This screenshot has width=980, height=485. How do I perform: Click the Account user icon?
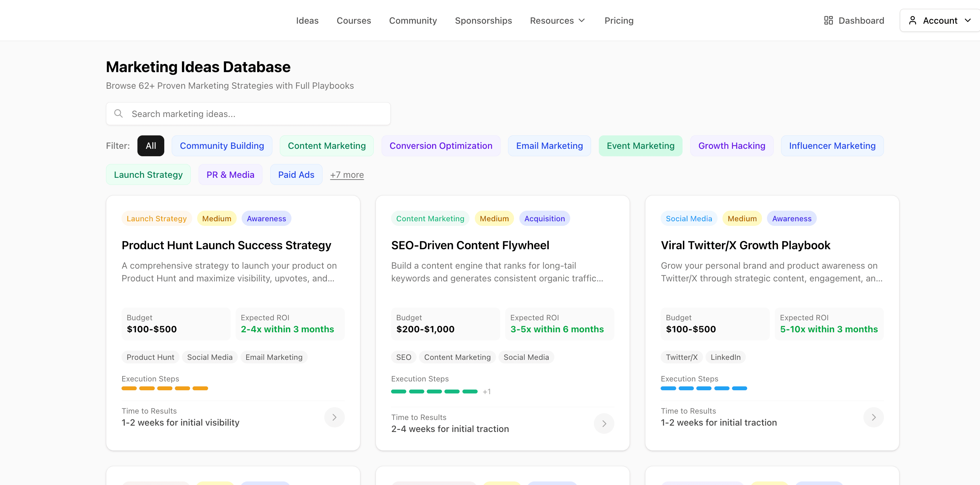[912, 21]
